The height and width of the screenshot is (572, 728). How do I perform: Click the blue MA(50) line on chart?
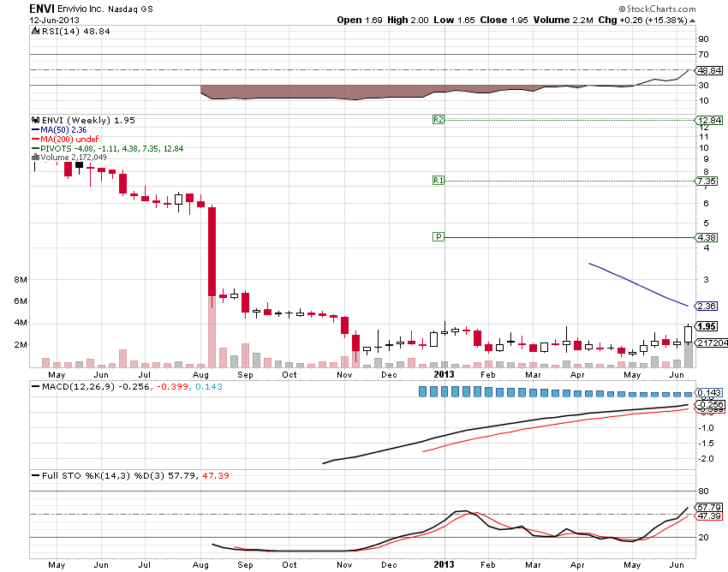pos(638,284)
